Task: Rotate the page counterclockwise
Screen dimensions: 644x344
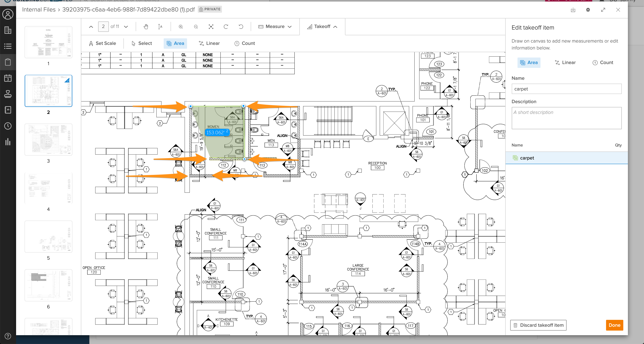Action: (241, 26)
